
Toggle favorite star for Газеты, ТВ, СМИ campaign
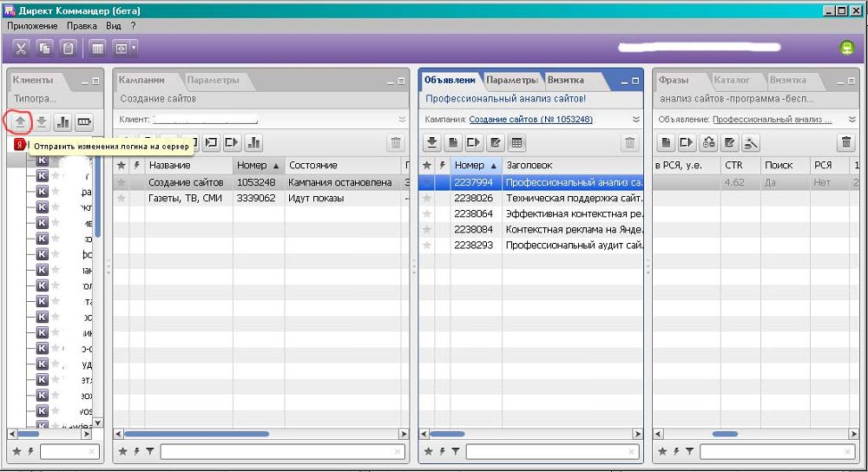(x=122, y=199)
